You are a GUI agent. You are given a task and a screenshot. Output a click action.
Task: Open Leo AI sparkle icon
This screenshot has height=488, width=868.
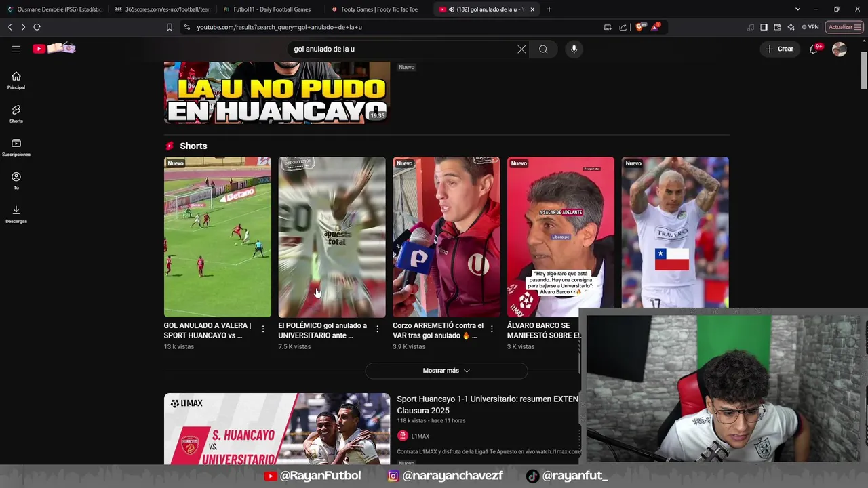[x=791, y=27]
